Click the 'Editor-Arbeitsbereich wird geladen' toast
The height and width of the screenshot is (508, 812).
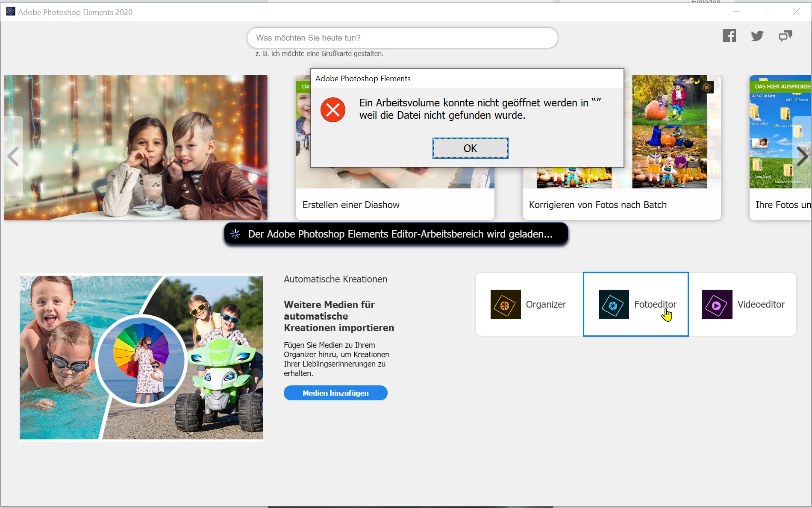[396, 234]
